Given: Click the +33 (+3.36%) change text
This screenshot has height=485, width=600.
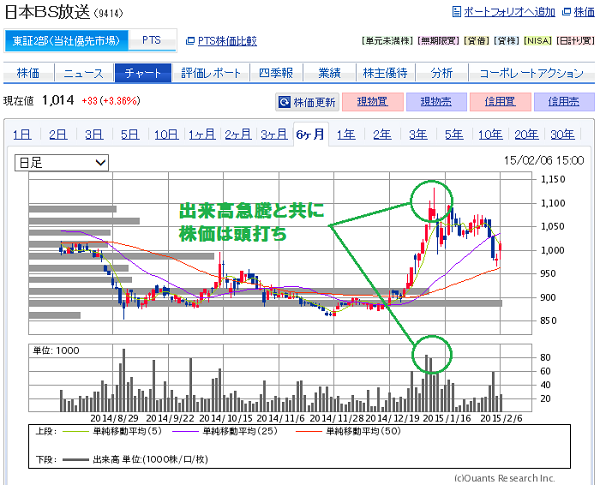Looking at the screenshot, I should pyautogui.click(x=111, y=101).
